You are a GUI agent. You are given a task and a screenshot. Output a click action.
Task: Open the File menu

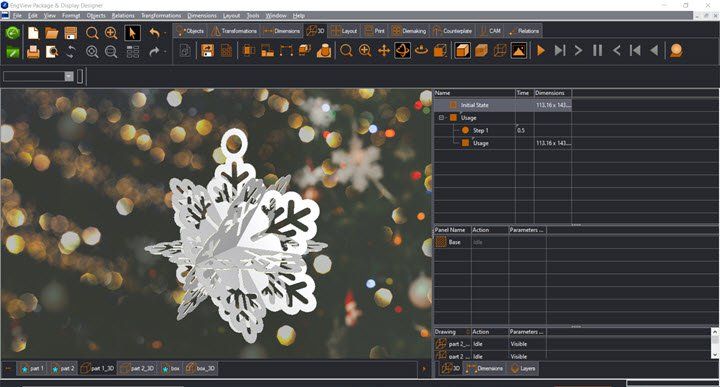pyautogui.click(x=17, y=16)
